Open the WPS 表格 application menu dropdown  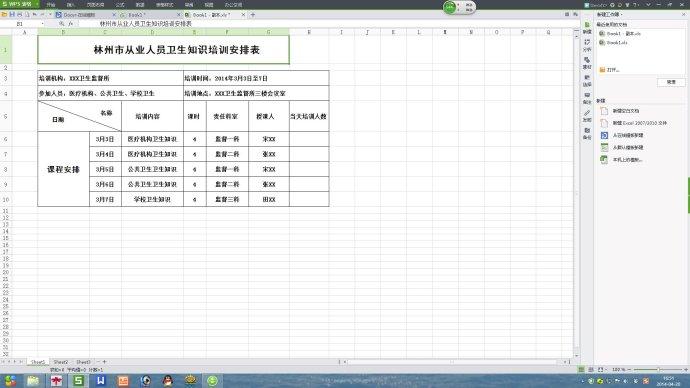(20, 4)
